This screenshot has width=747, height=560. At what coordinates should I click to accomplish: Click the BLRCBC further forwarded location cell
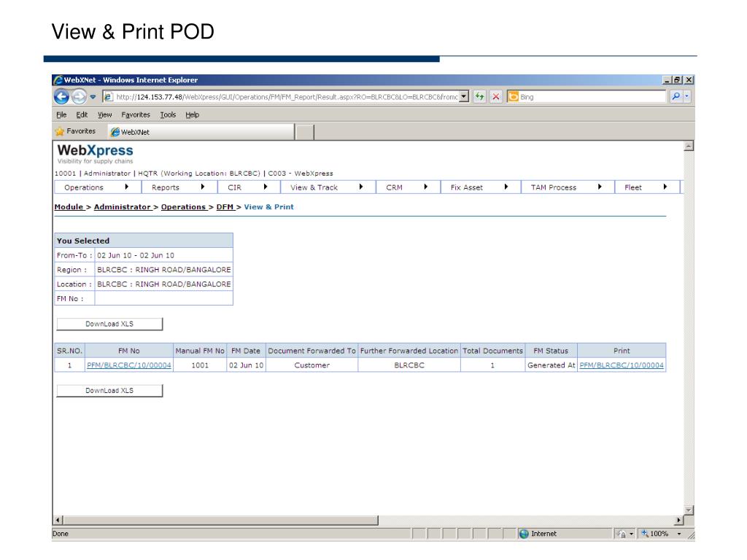pyautogui.click(x=409, y=365)
